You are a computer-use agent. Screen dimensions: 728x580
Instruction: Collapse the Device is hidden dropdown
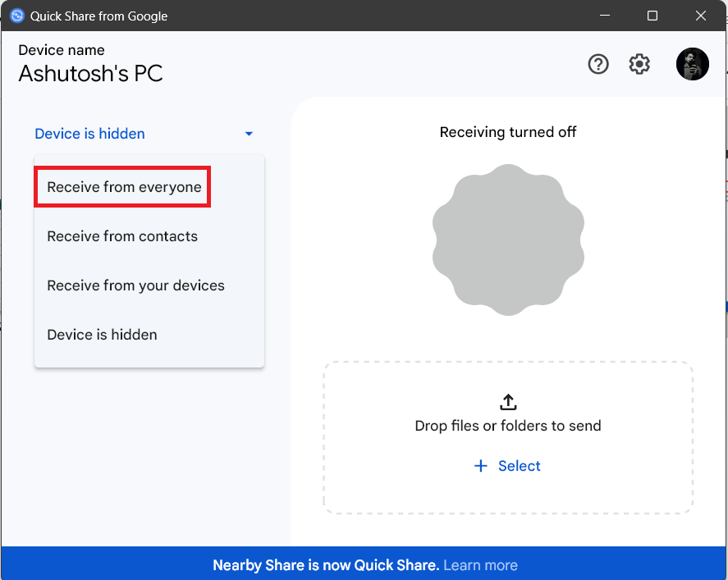point(90,134)
